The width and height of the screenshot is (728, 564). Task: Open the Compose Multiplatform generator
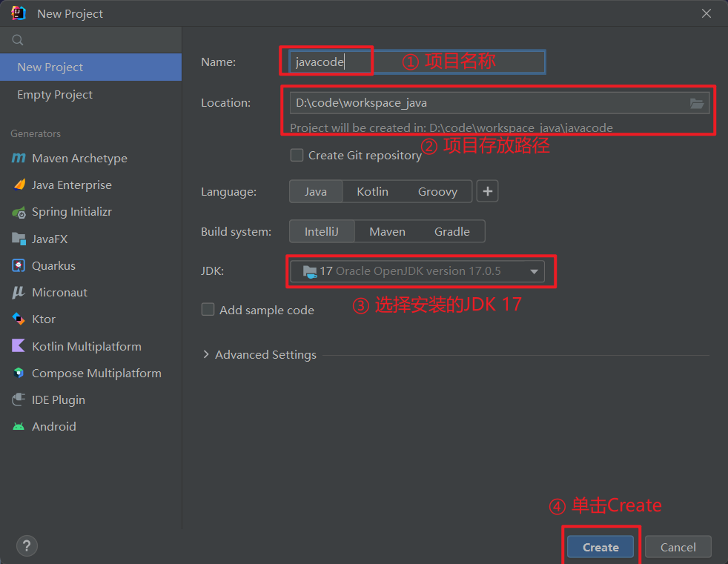point(91,374)
